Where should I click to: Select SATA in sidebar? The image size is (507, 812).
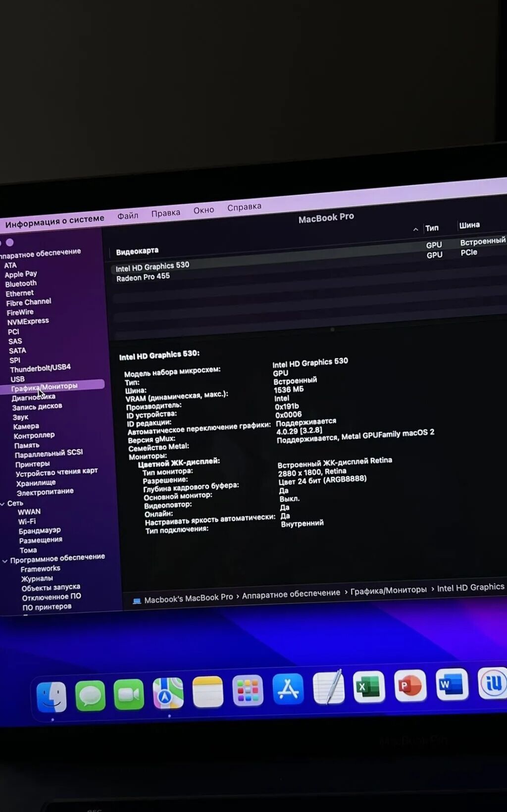point(17,351)
